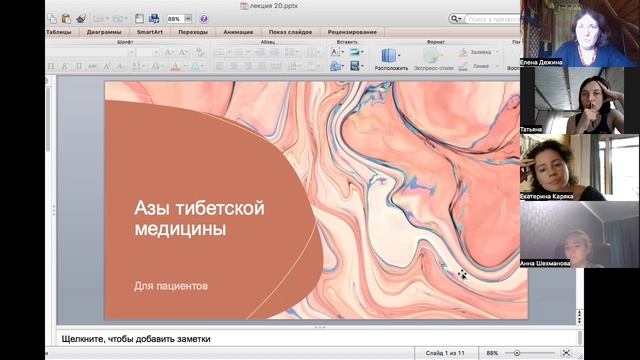The image size is (640, 360).
Task: Toggle underline formatting button
Action: [79, 66]
